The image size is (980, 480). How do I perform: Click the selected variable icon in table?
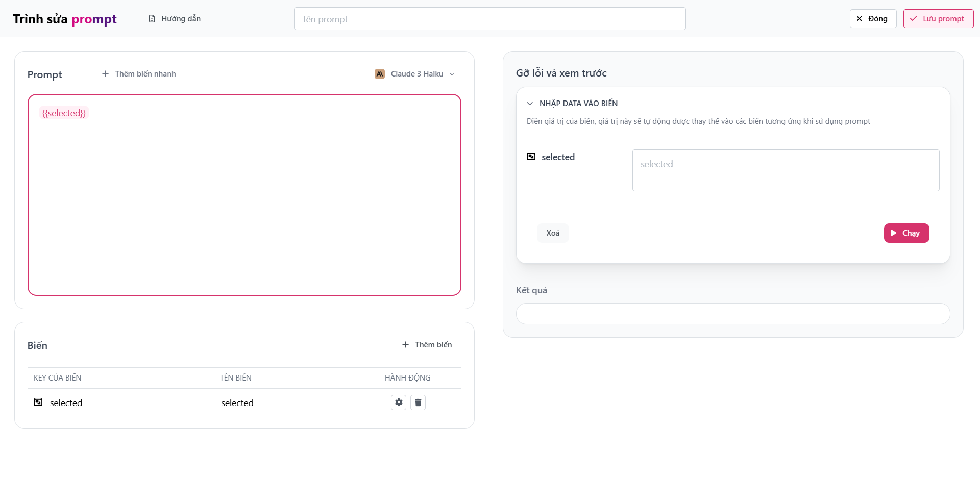coord(38,402)
